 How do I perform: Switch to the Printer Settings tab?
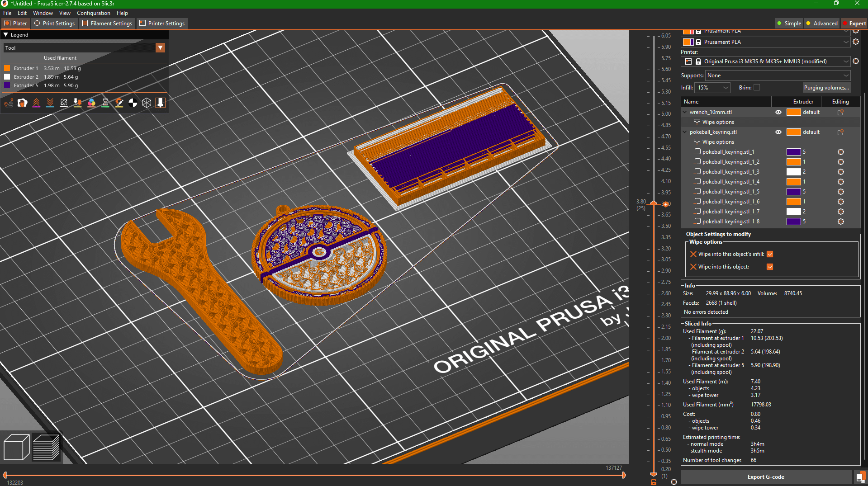point(162,23)
